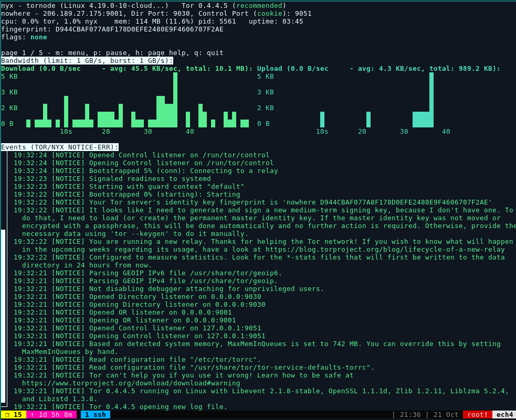Click the '5 KB' axis label of upload graph
516x420 pixels.
click(265, 77)
